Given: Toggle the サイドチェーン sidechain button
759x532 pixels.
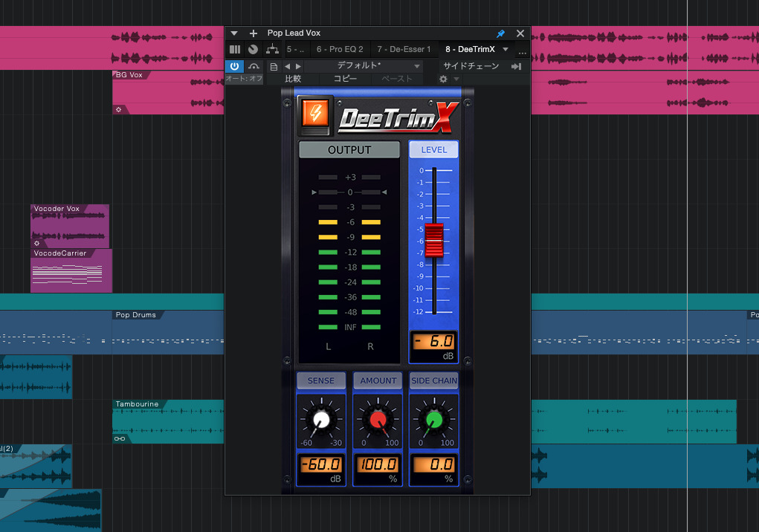Looking at the screenshot, I should (x=471, y=66).
